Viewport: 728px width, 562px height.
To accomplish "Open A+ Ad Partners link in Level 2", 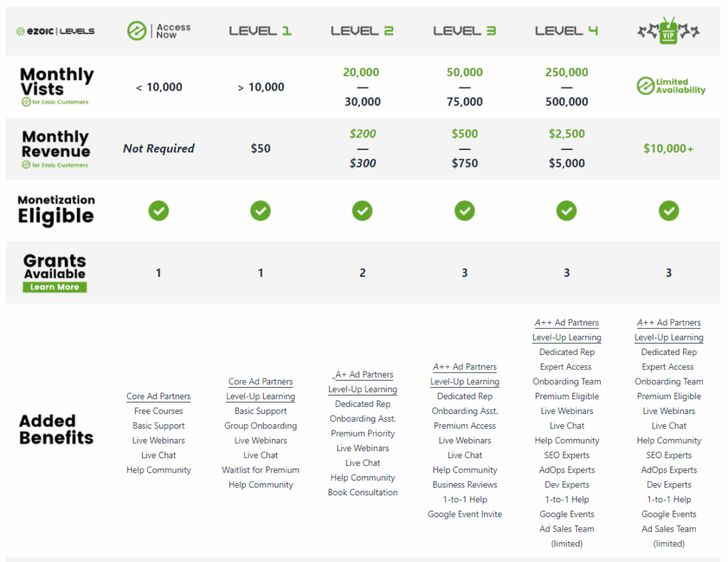I will point(363,374).
